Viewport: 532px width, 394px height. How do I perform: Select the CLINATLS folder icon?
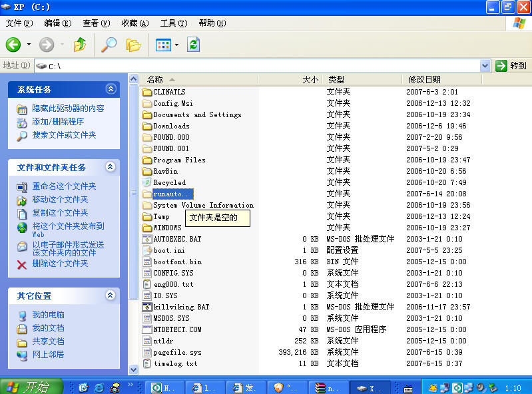[x=147, y=92]
